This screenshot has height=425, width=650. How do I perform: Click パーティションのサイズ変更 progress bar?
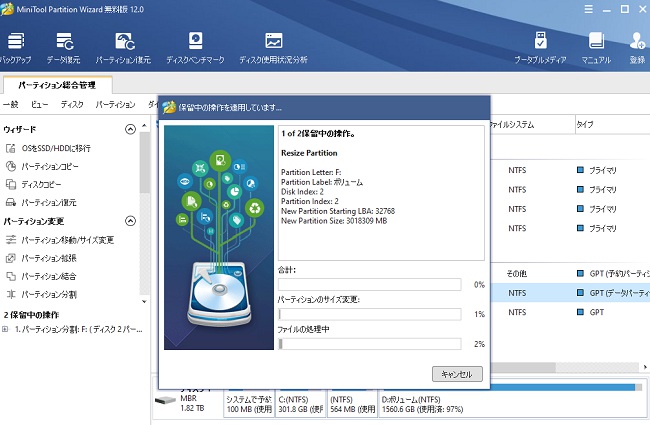coord(370,314)
